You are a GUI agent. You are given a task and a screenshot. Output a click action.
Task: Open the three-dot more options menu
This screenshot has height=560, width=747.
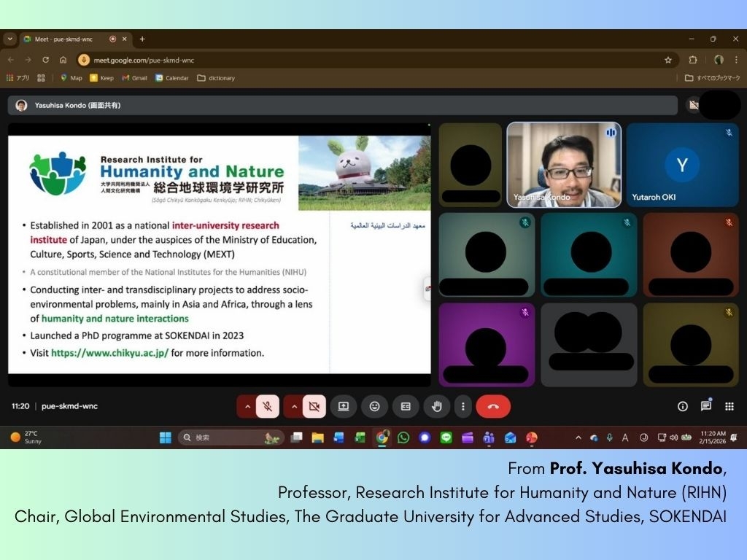462,406
